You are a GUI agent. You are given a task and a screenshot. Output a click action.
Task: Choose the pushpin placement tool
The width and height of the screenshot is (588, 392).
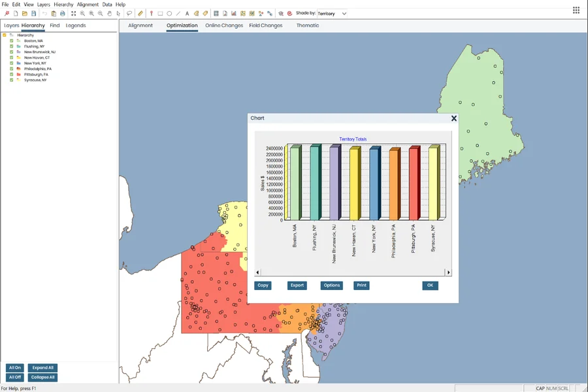(151, 12)
